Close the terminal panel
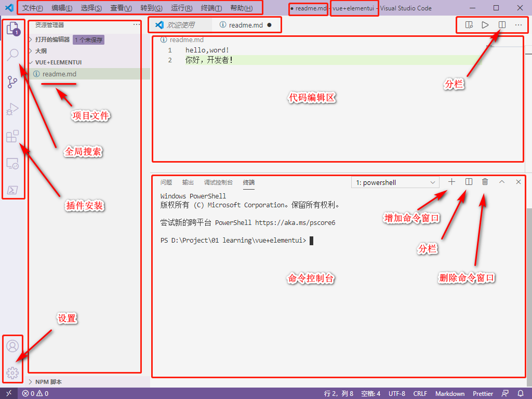This screenshot has width=532, height=399. click(518, 182)
